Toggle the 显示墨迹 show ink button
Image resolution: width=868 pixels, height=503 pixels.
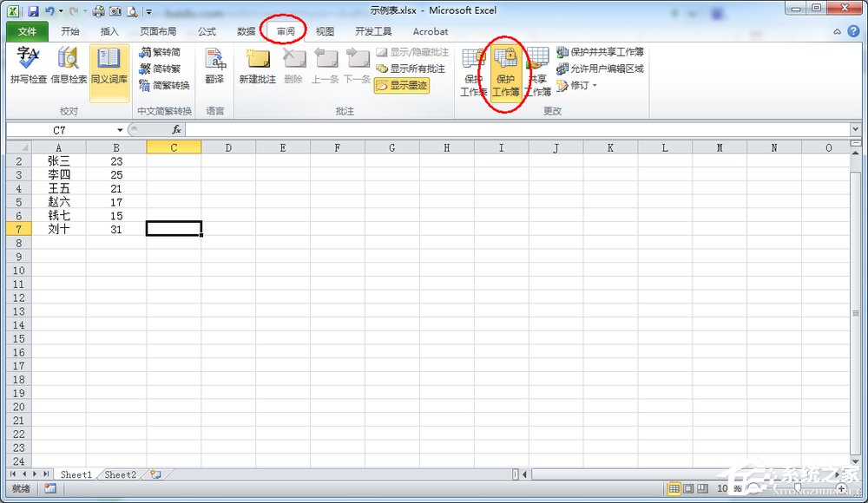tap(401, 85)
